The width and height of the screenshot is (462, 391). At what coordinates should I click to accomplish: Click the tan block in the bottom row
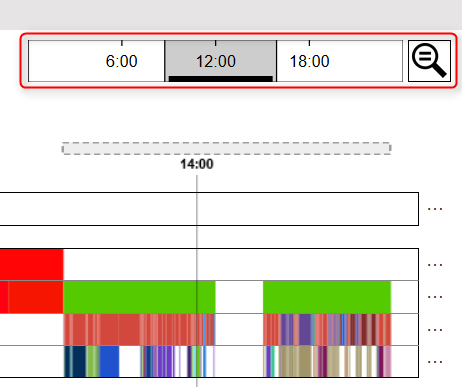305,362
